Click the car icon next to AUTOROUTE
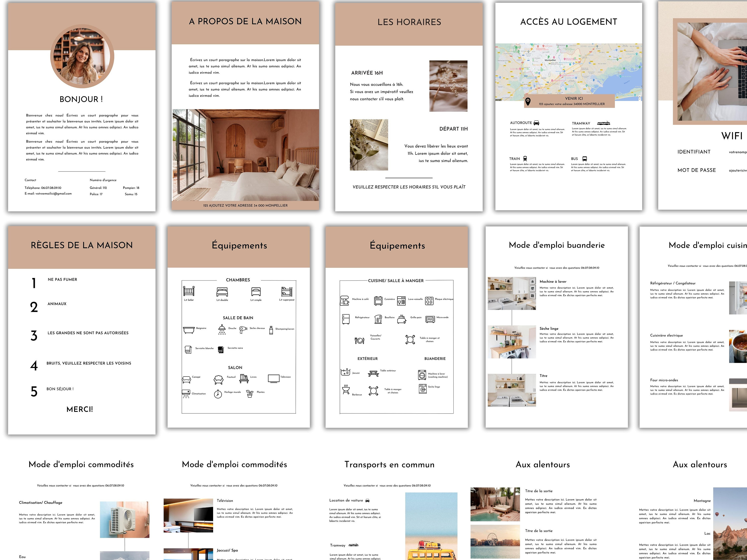Viewport: 747px width, 560px height. 536,123
